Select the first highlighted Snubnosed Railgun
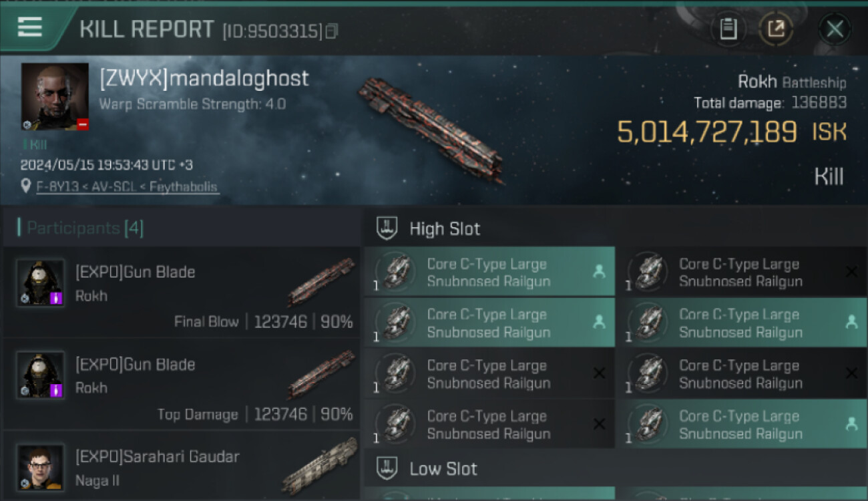 (489, 272)
